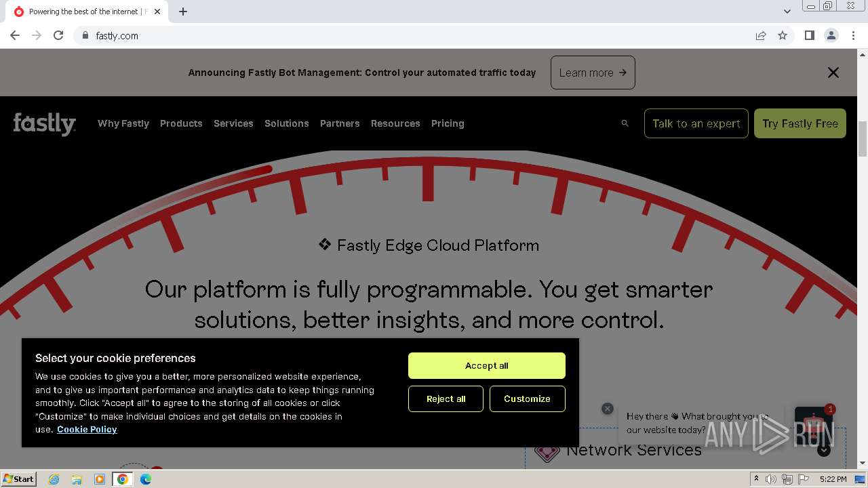Open the network tray icon
The image size is (868, 488).
787,479
